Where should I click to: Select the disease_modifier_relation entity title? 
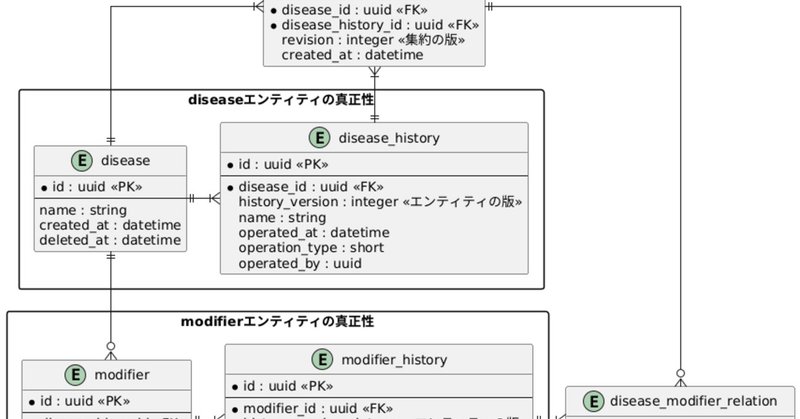click(x=693, y=402)
